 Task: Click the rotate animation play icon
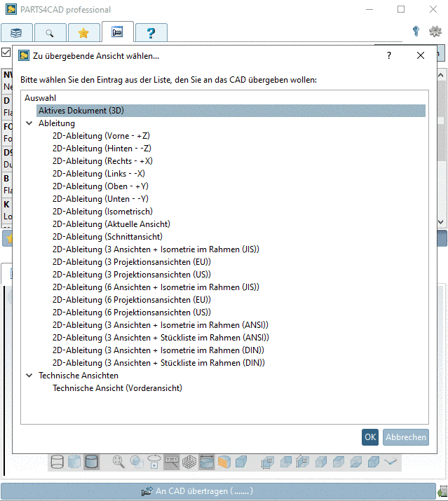coord(154,462)
